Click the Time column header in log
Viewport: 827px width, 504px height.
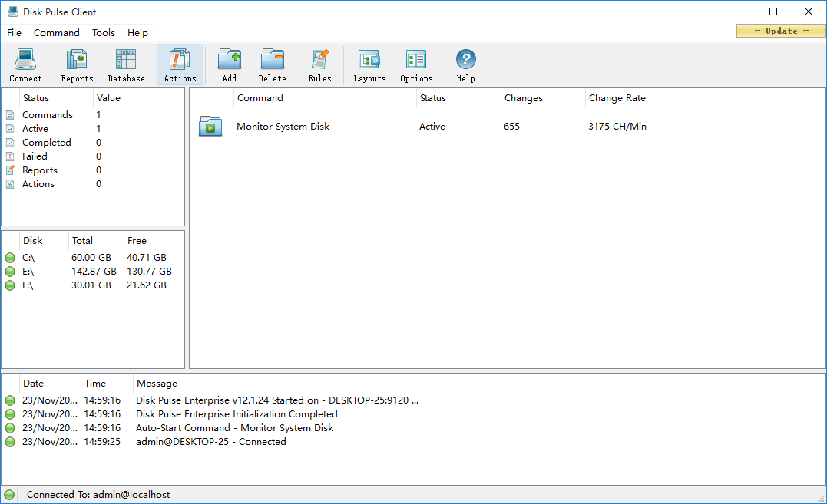[x=107, y=384]
